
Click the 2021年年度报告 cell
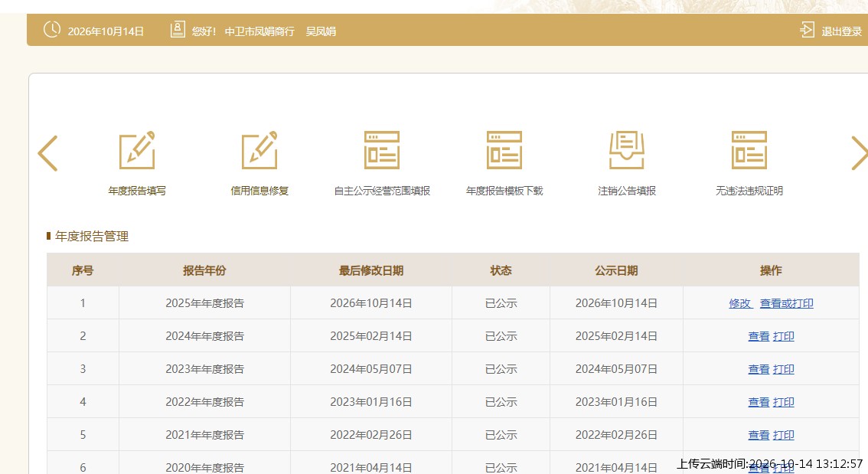(205, 435)
